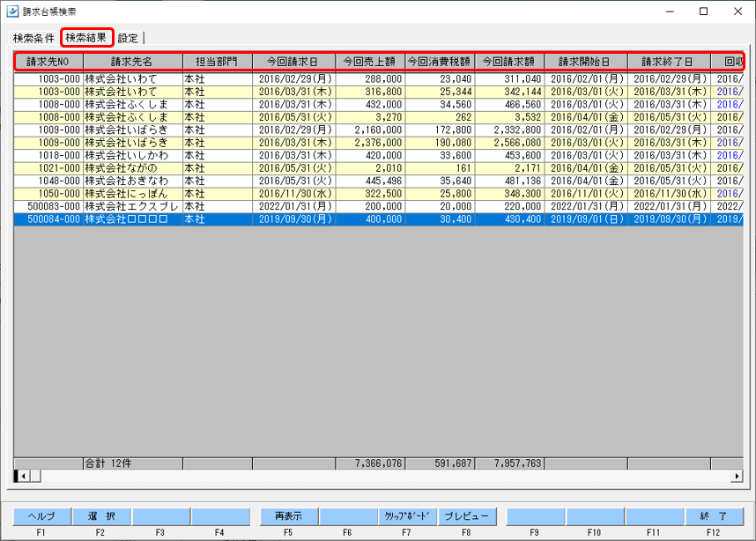
Task: Go to the 設定 tab
Action: pyautogui.click(x=128, y=38)
